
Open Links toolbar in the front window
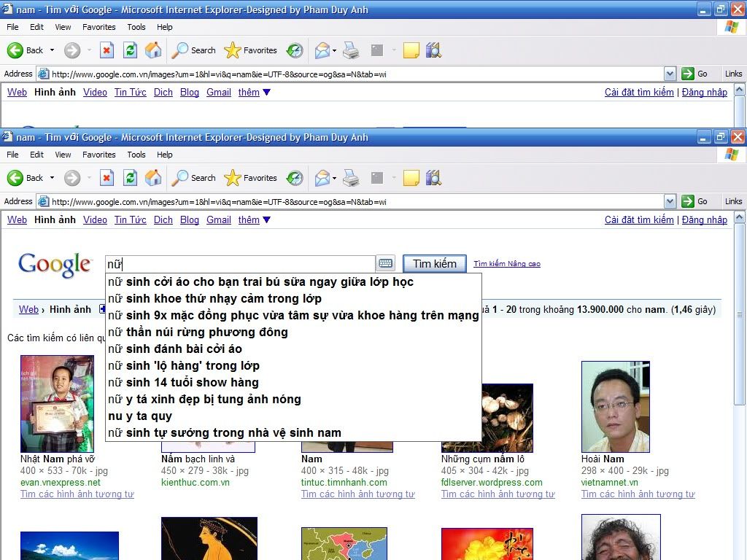(733, 201)
